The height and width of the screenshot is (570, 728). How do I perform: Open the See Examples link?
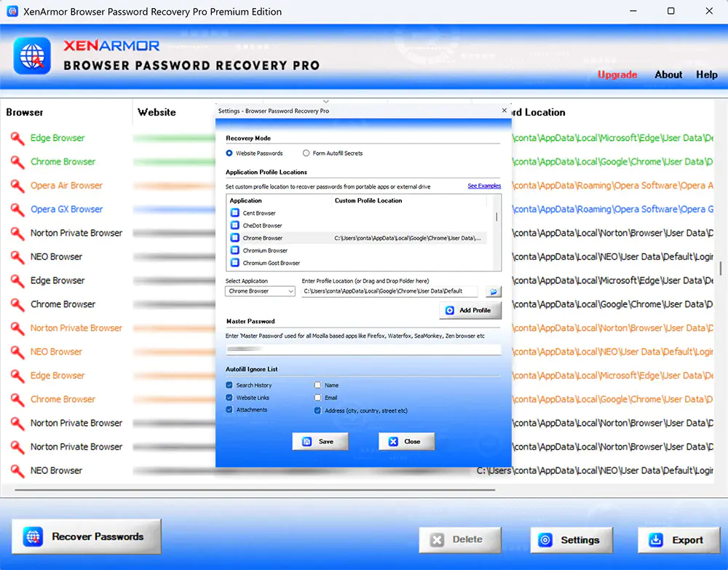484,186
